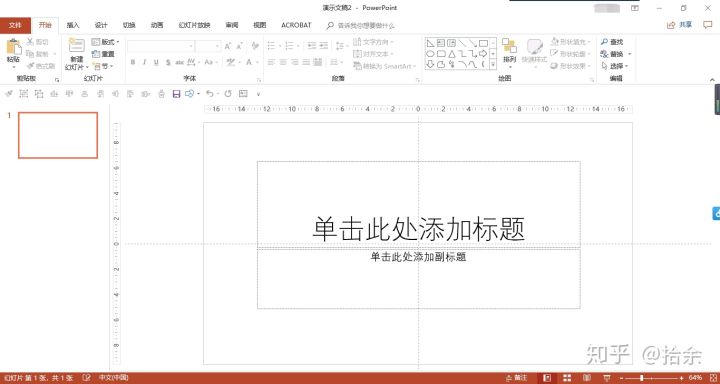The width and height of the screenshot is (720, 384).
Task: Click the shapes icon in quick access toolbar
Action: click(x=190, y=94)
